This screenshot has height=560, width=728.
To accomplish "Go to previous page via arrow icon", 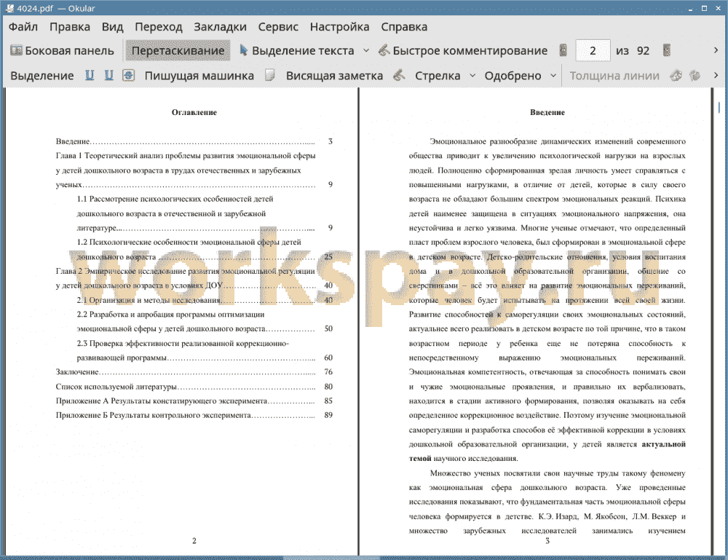I will coord(563,50).
